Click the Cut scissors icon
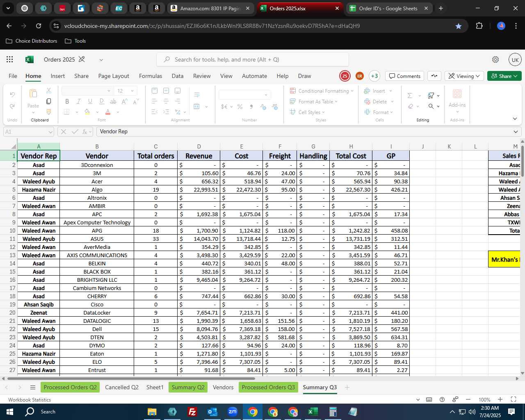The height and width of the screenshot is (420, 525). pos(48,91)
